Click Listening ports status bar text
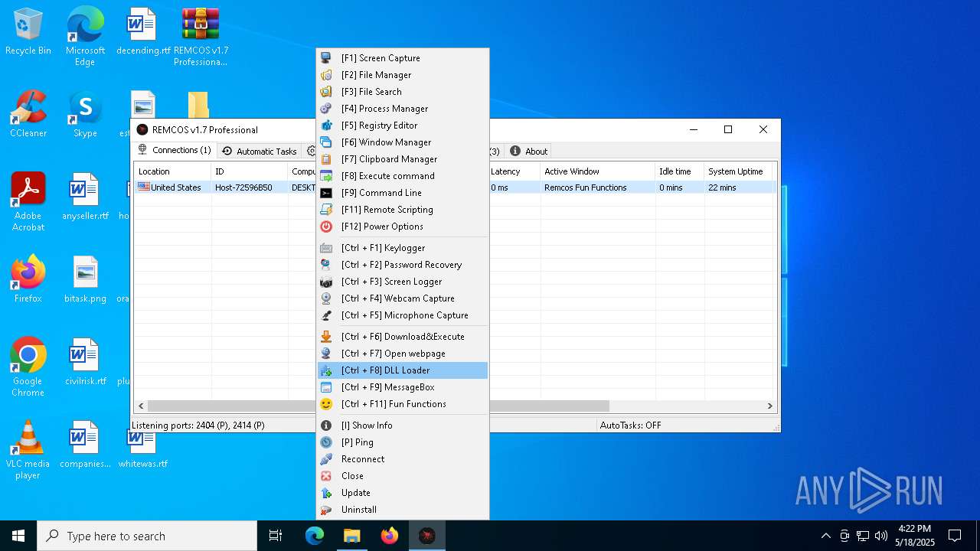Image resolution: width=980 pixels, height=551 pixels. 198,425
